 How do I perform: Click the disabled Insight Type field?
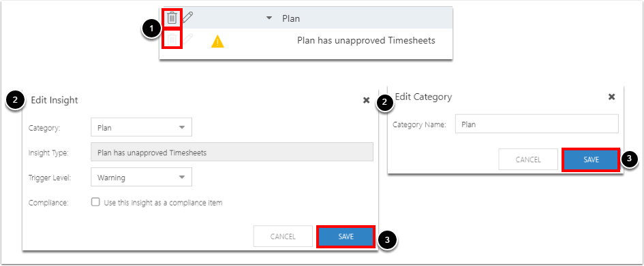point(232,152)
